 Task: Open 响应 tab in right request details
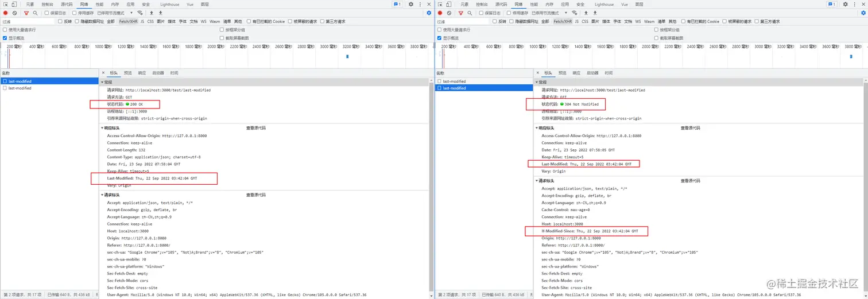coord(576,73)
